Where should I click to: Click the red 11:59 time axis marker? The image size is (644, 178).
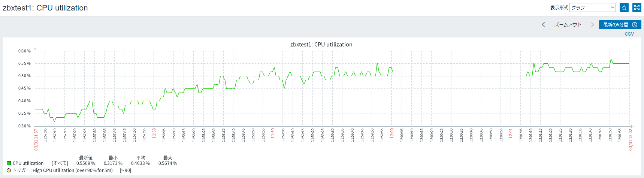[x=273, y=133]
